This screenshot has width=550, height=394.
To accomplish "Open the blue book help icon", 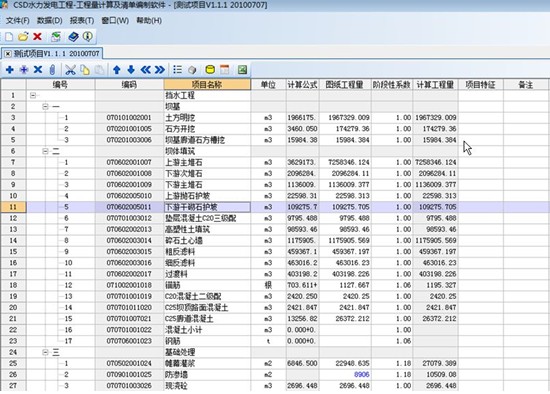I will coord(73,36).
